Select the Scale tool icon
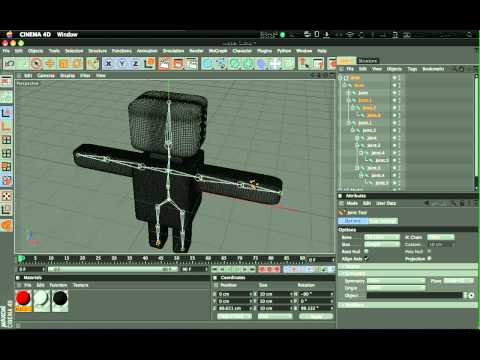Screen dimensions: 480x360 click(64, 63)
